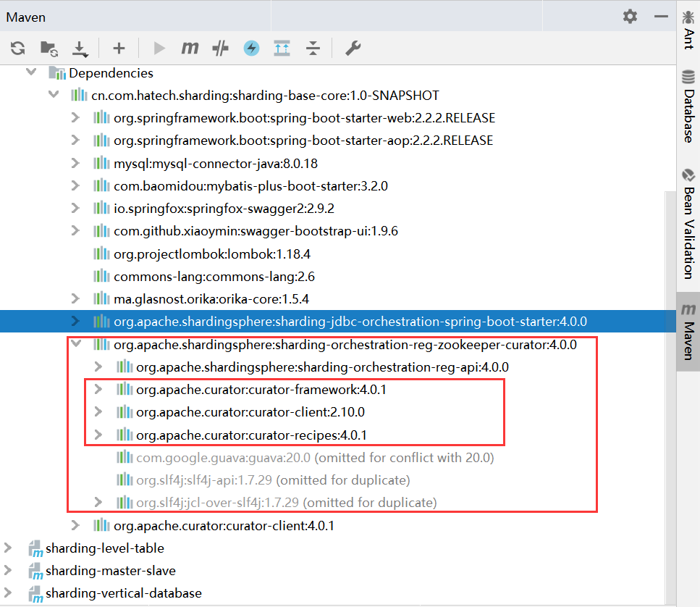Expand spring-boot-starter-web:2.2.2.RELEASE dependency
700x607 pixels.
75,117
